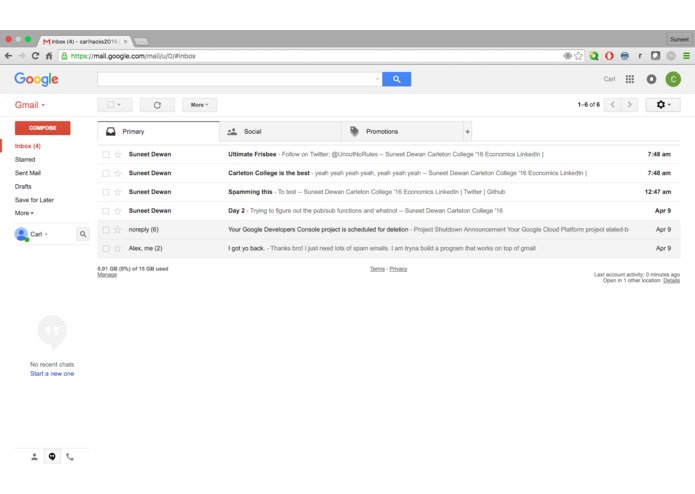Open the green C account avatar
This screenshot has height=494, width=695.
coord(673,79)
